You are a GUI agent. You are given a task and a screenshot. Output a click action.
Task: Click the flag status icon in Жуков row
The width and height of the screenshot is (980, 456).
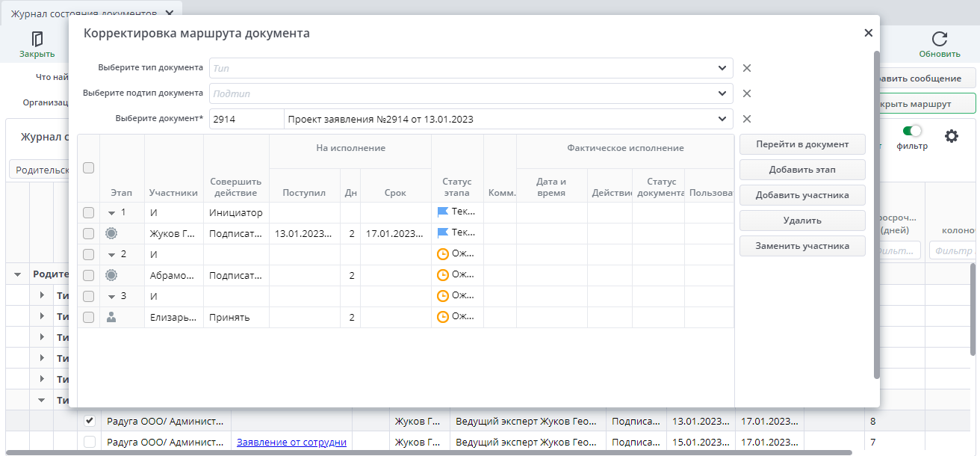pos(443,233)
